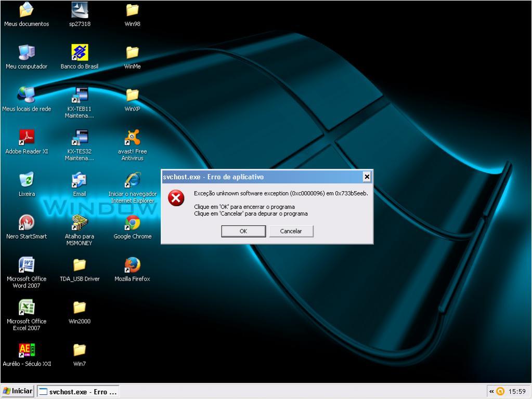Click OK to end the program
532x399 pixels.
243,231
